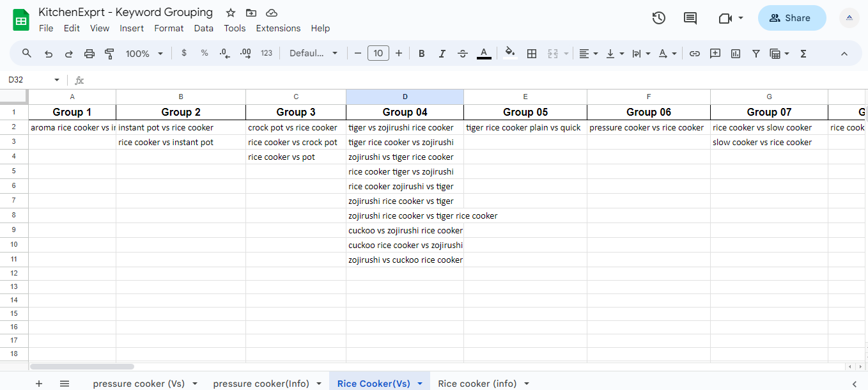Check the cloud document status

[272, 13]
